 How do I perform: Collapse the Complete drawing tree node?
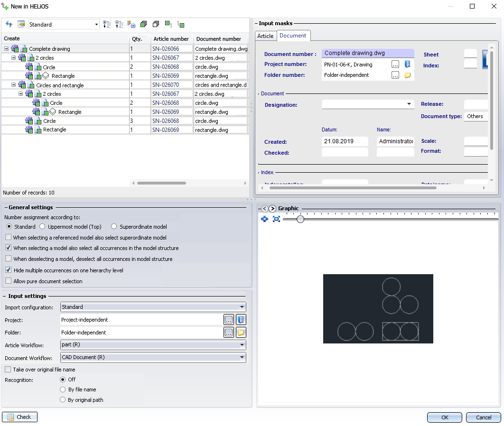coord(6,49)
